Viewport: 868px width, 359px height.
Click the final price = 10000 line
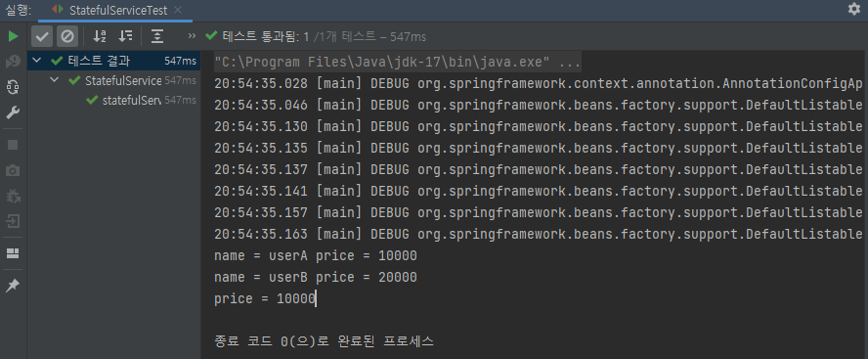pyautogui.click(x=265, y=299)
